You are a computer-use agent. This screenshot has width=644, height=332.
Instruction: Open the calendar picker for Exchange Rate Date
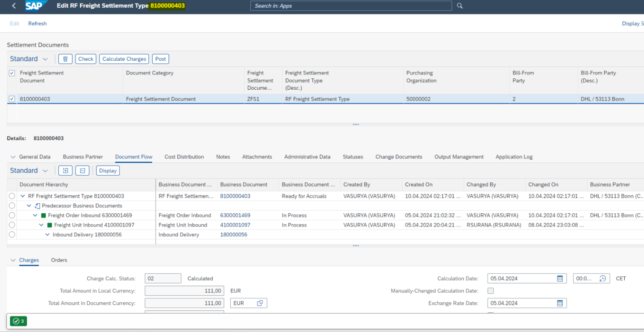click(x=561, y=303)
